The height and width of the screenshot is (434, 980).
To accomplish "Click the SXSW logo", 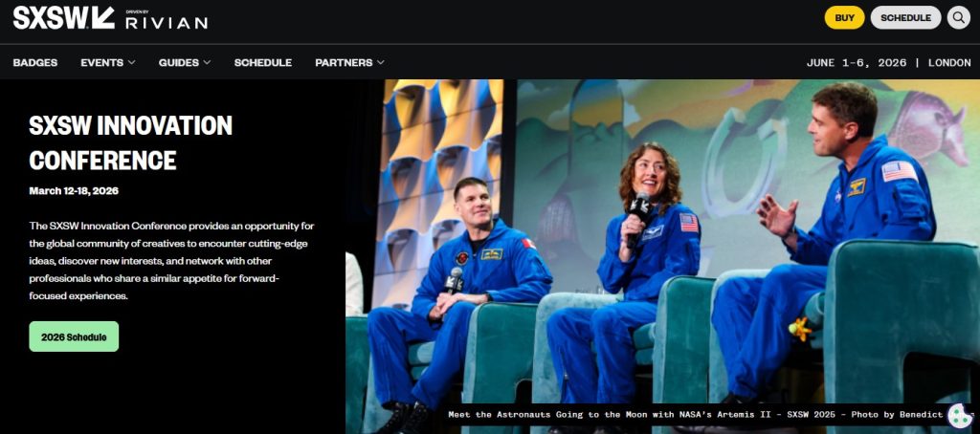I will pyautogui.click(x=63, y=17).
